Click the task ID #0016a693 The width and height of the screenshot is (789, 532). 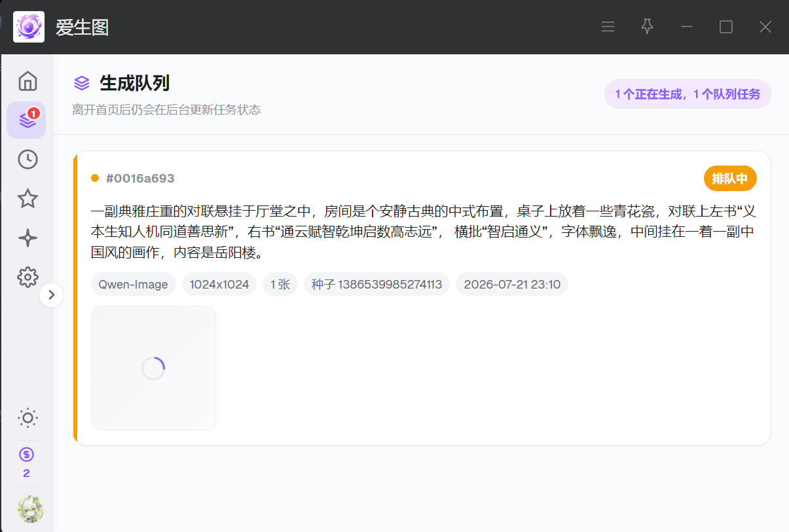[x=140, y=179]
